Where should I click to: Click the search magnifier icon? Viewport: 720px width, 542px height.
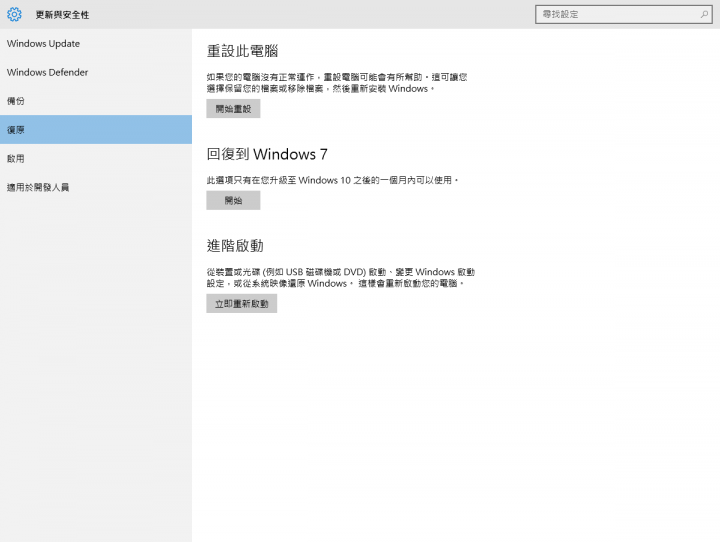coord(704,14)
